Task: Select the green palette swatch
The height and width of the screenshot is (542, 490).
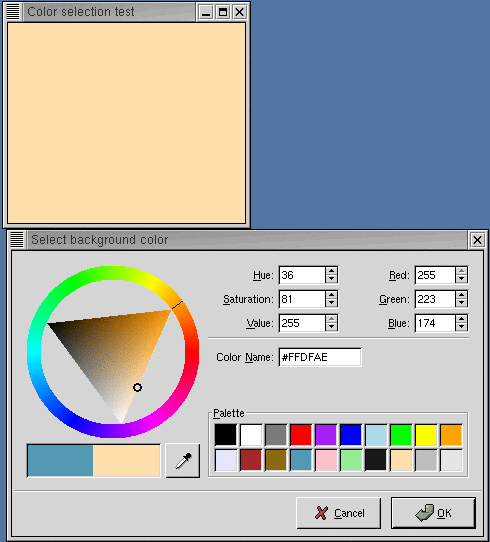Action: (401, 435)
